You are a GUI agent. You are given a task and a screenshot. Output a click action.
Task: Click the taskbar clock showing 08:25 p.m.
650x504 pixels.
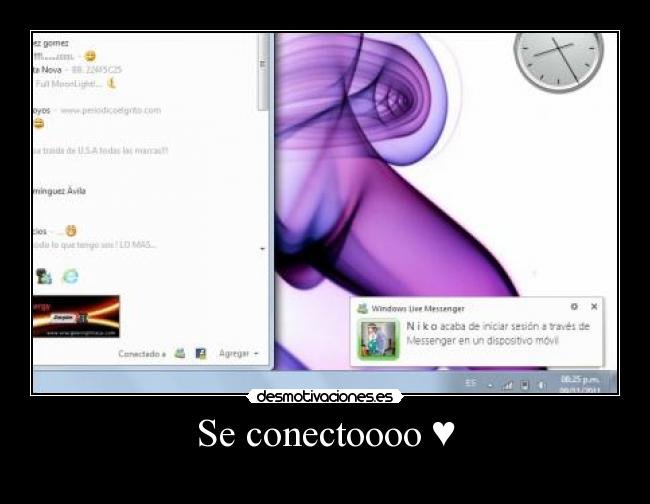(580, 384)
